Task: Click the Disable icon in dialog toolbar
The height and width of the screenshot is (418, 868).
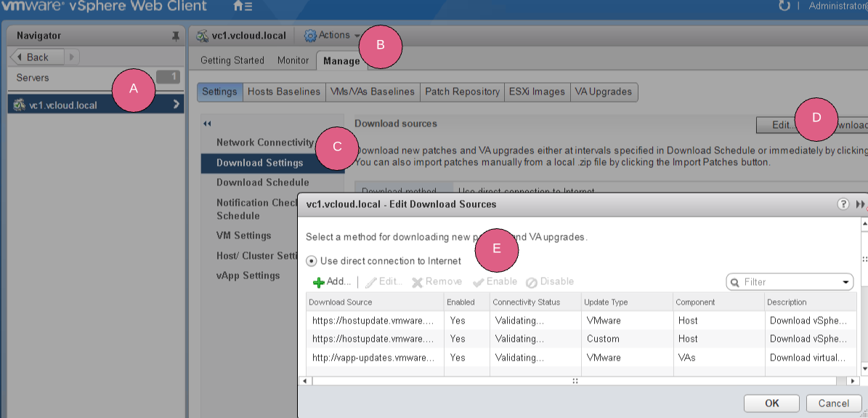Action: pos(532,282)
